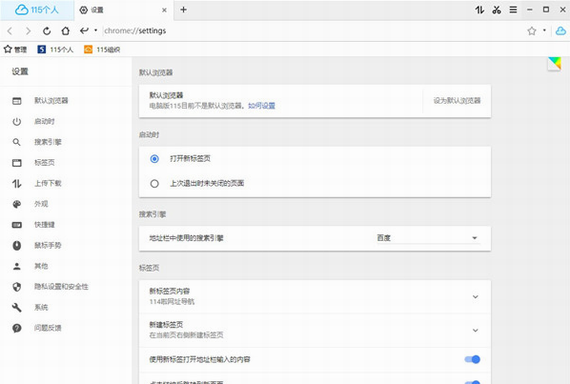Open the hamburger main menu
The width and height of the screenshot is (570, 384).
[x=513, y=10]
